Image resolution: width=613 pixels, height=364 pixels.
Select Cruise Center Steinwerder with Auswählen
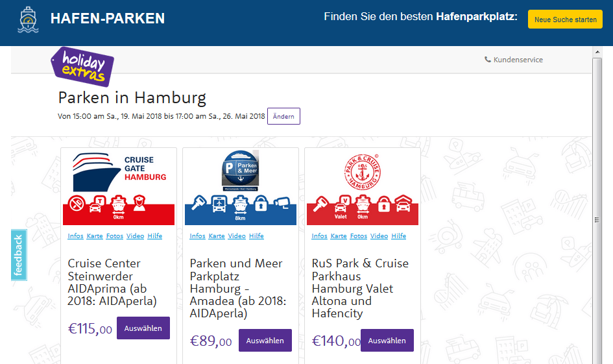pyautogui.click(x=143, y=328)
